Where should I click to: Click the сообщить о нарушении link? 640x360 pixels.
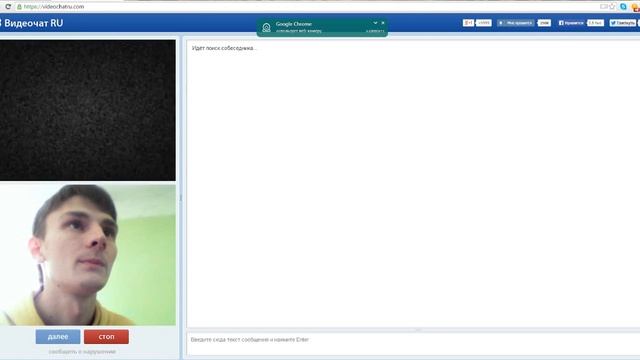[x=82, y=351]
